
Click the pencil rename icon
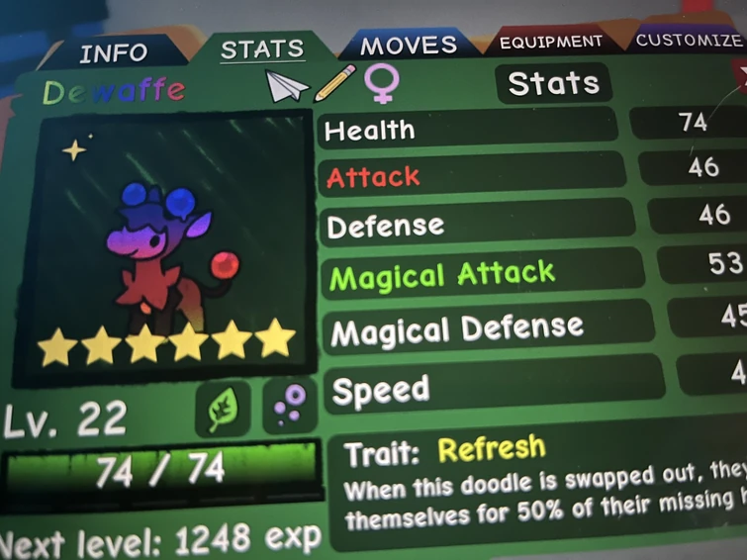[334, 83]
